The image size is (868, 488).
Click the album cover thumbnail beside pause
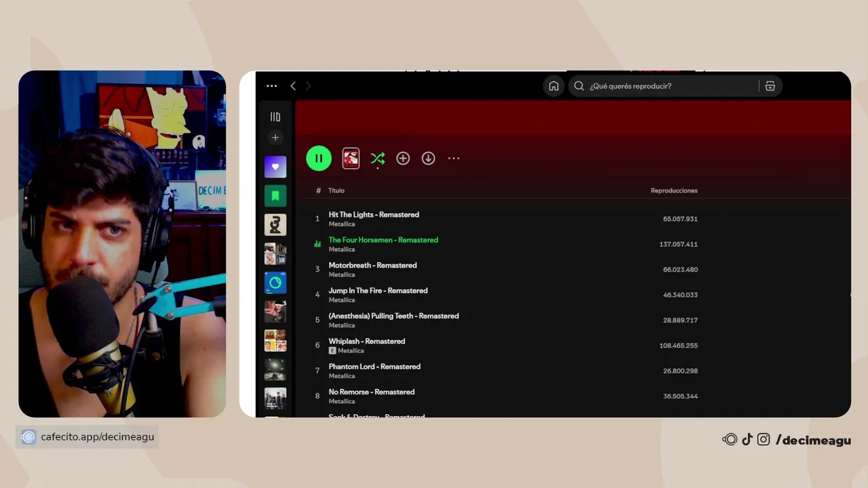351,158
